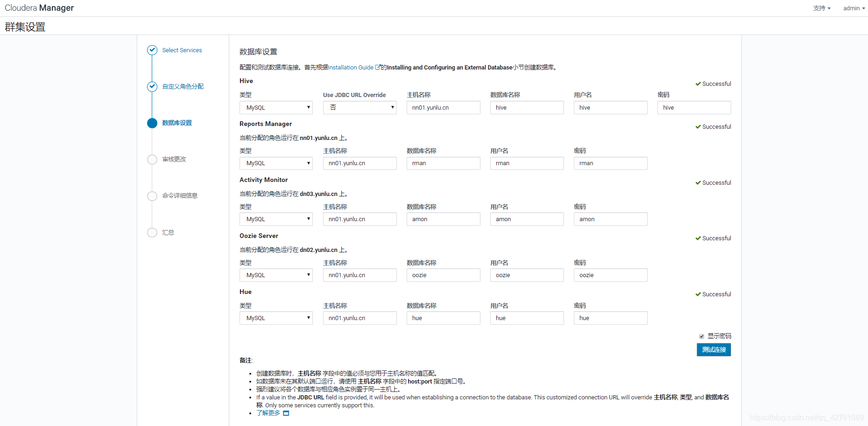This screenshot has height=426, width=868.
Task: Open the admin user menu
Action: tap(854, 8)
